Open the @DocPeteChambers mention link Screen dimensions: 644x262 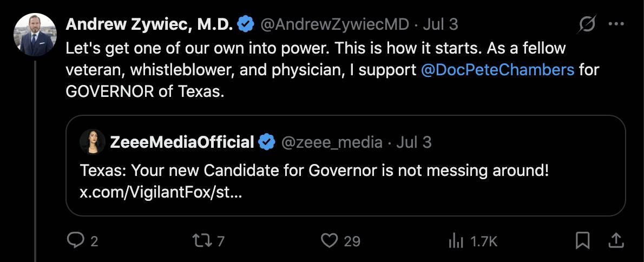coord(498,70)
